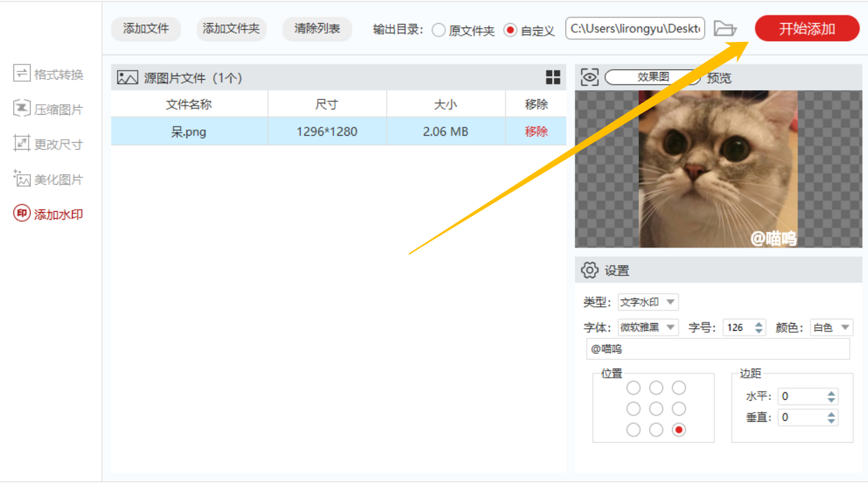This screenshot has height=484, width=868.
Task: Set watermark position to bottom-center
Action: tap(656, 430)
